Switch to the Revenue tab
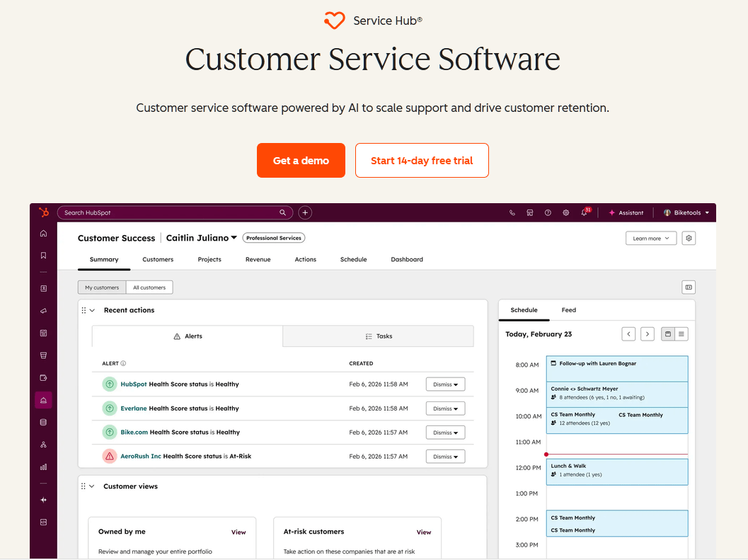 258,260
